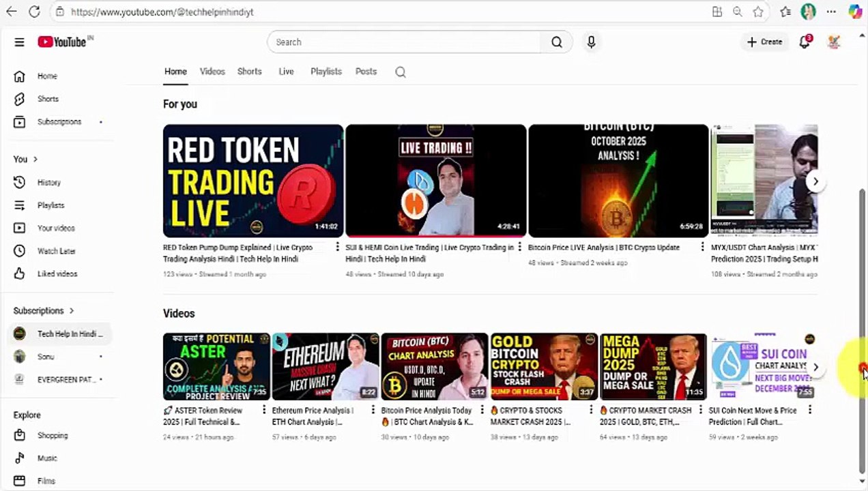Viewport: 868px width, 491px height.
Task: Click the browser back arrow
Action: (x=11, y=12)
